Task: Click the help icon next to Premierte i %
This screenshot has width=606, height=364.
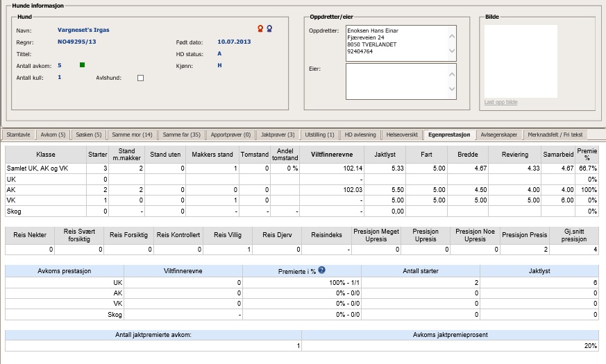Action: click(322, 270)
